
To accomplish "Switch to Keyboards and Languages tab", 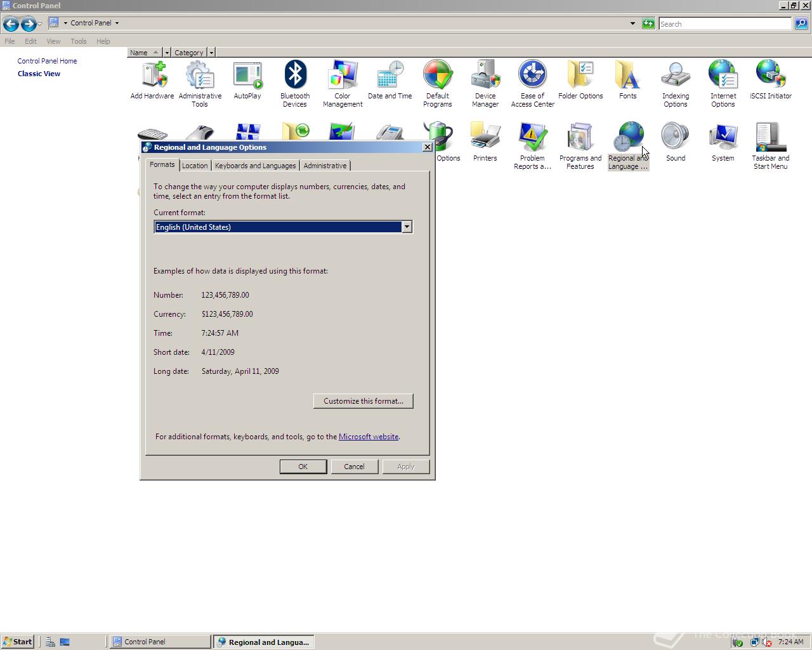I will tap(255, 166).
